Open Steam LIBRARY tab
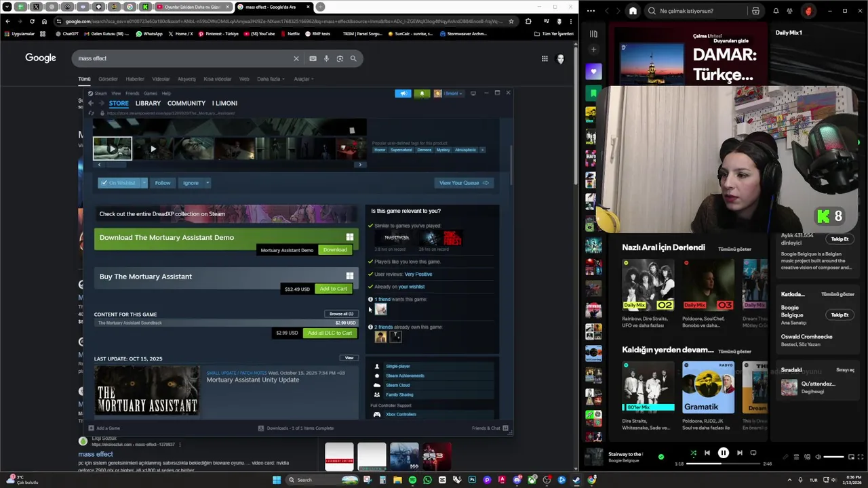This screenshot has height=488, width=868. (x=148, y=103)
